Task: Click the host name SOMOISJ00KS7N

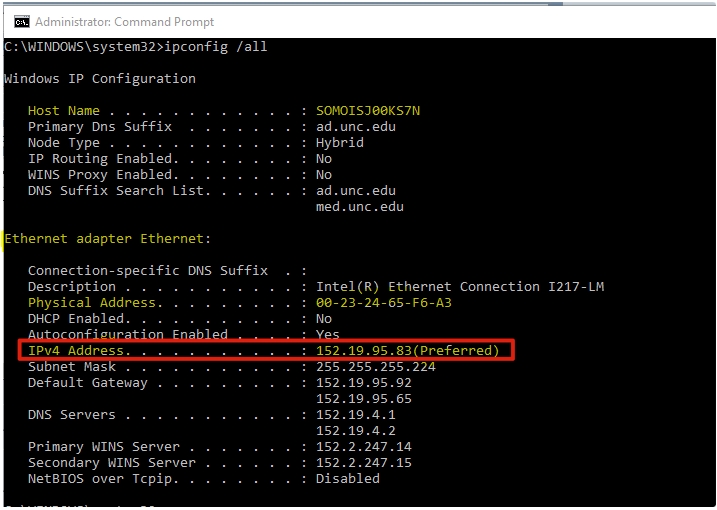Action: coord(368,111)
